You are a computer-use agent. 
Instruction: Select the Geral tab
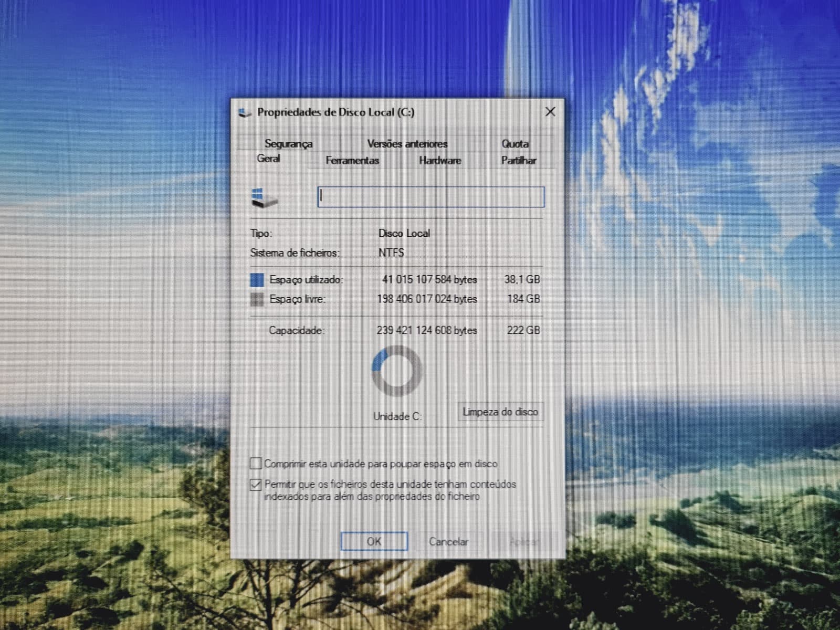coord(268,159)
